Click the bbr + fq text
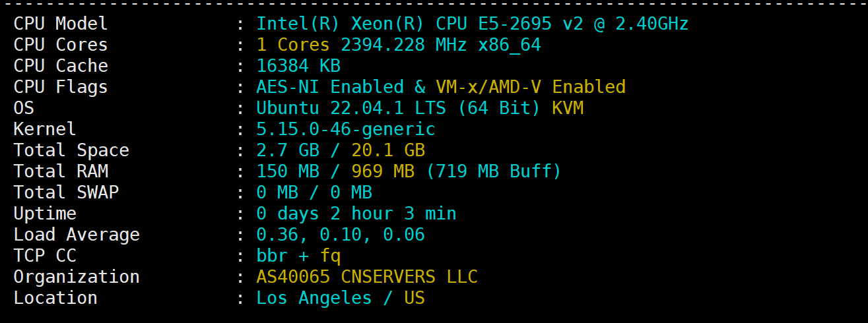 click(x=298, y=256)
